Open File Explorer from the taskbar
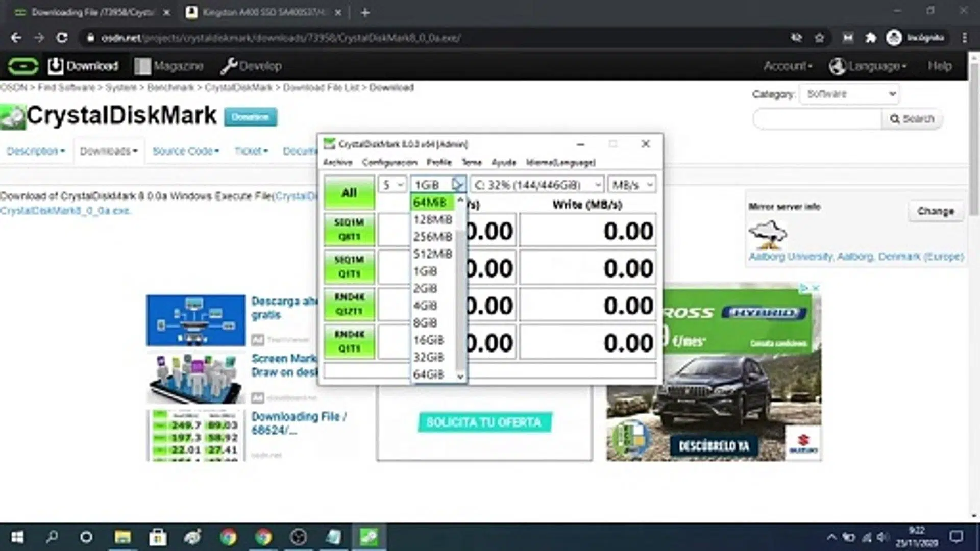The image size is (980, 551). [x=122, y=537]
